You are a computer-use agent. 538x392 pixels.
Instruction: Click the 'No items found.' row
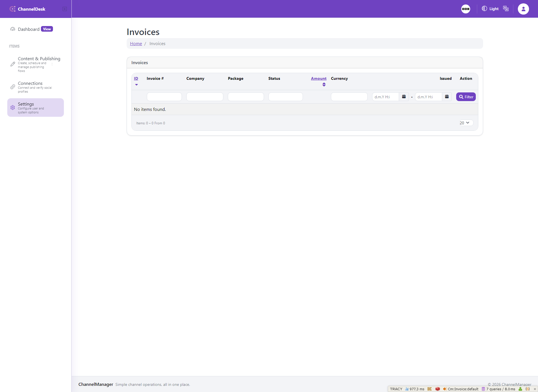(305, 109)
